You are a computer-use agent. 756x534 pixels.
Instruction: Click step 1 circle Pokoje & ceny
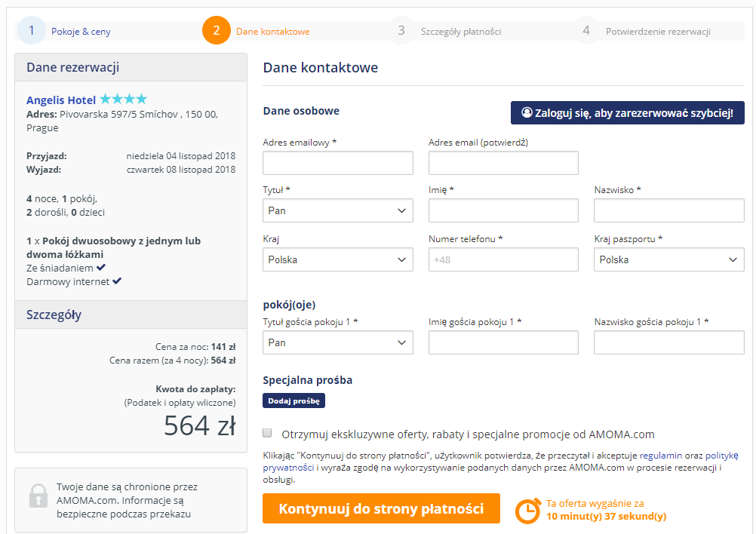[x=31, y=31]
